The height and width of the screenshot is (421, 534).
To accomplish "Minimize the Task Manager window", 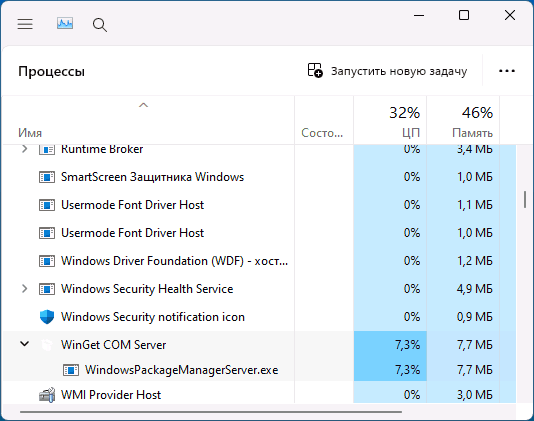I will point(419,15).
